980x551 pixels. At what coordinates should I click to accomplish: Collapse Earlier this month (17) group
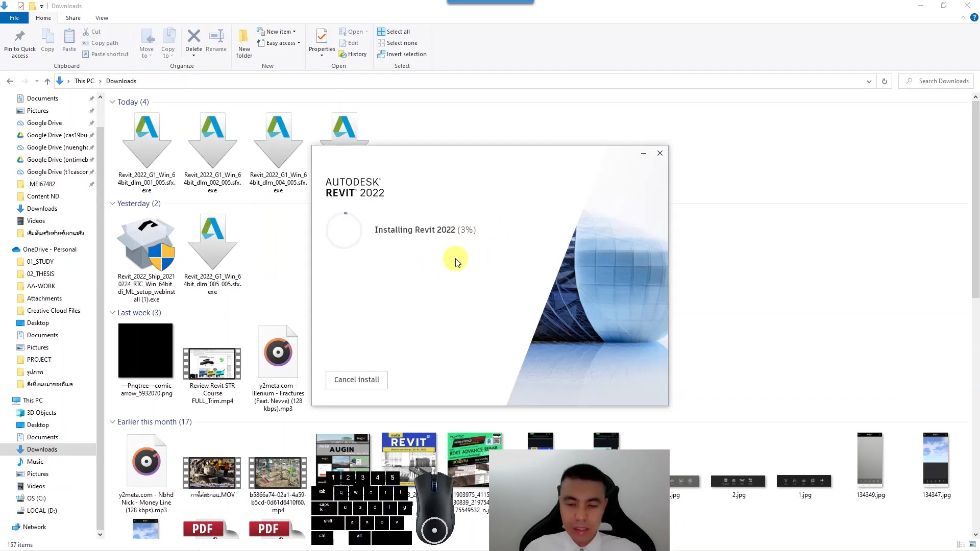coord(112,422)
